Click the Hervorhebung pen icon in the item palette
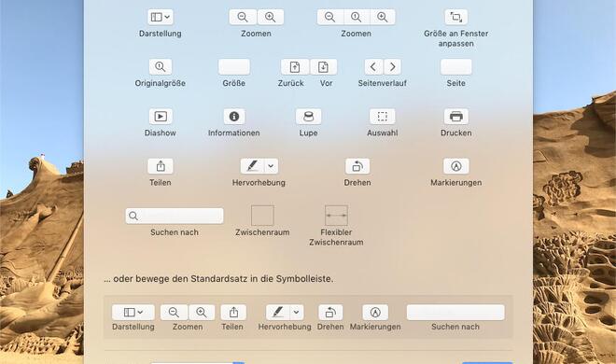616x364 pixels. 252,166
